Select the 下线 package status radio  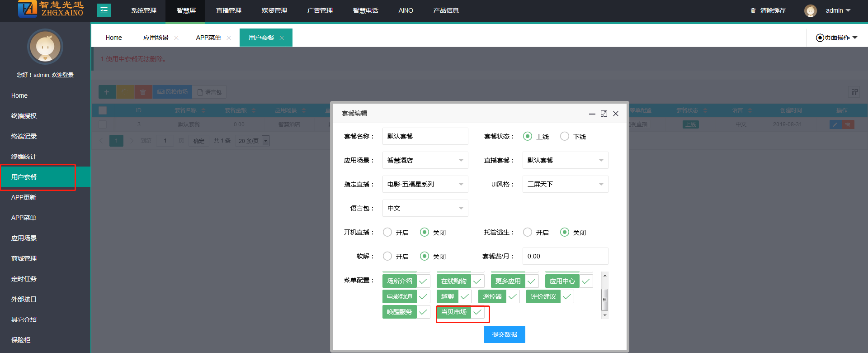pyautogui.click(x=565, y=136)
